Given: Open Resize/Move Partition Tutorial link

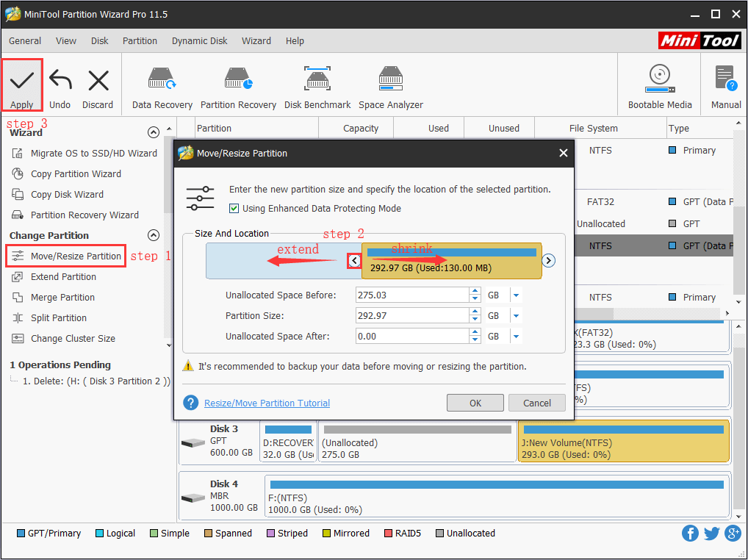Looking at the screenshot, I should click(267, 403).
